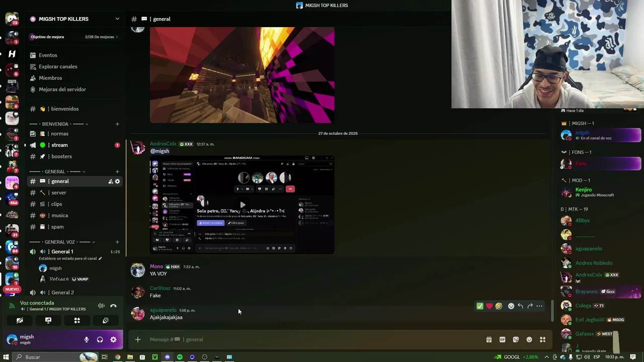Open Explorar canales
Viewport: 644px width, 362px height.
pos(74,66)
